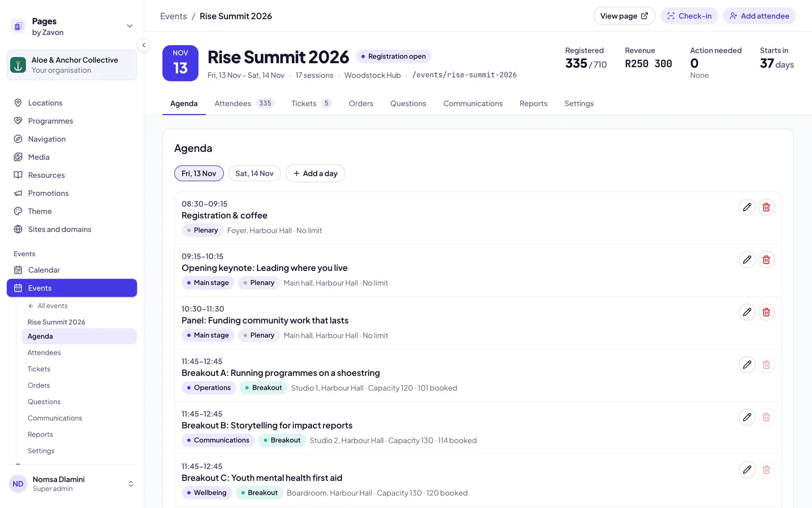Delete the Funding community work panel
This screenshot has height=508, width=812.
pyautogui.click(x=766, y=312)
